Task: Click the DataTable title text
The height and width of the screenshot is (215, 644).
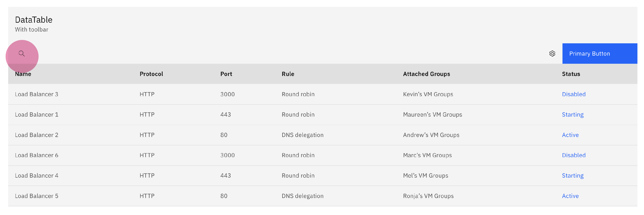Action: 34,20
